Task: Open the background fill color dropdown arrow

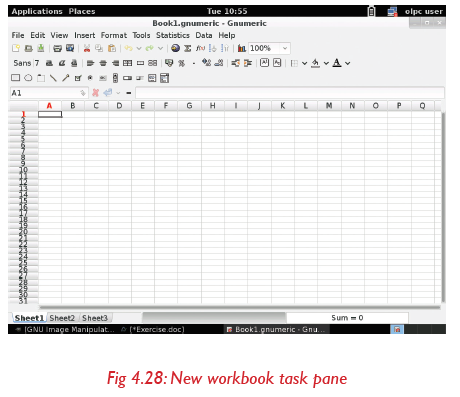Action: (x=326, y=63)
